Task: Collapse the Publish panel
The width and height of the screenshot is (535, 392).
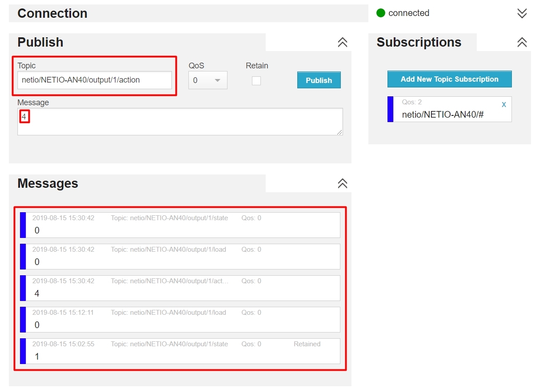Action: click(x=342, y=42)
